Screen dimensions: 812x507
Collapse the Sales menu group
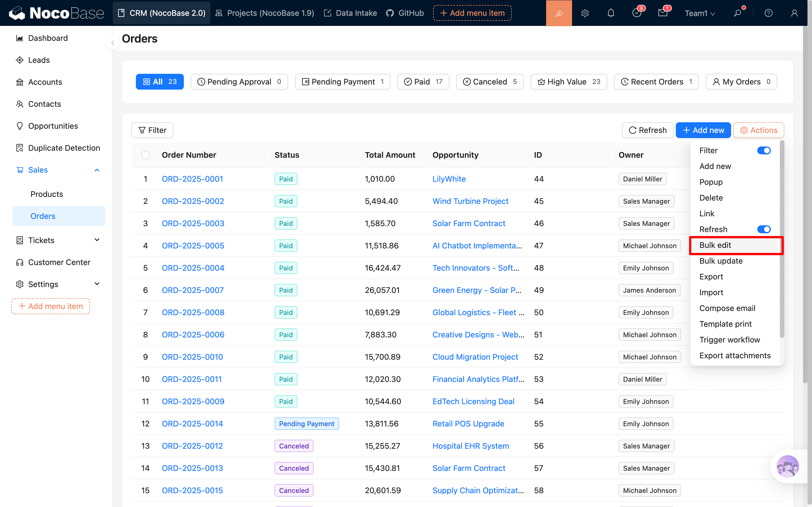pos(97,170)
